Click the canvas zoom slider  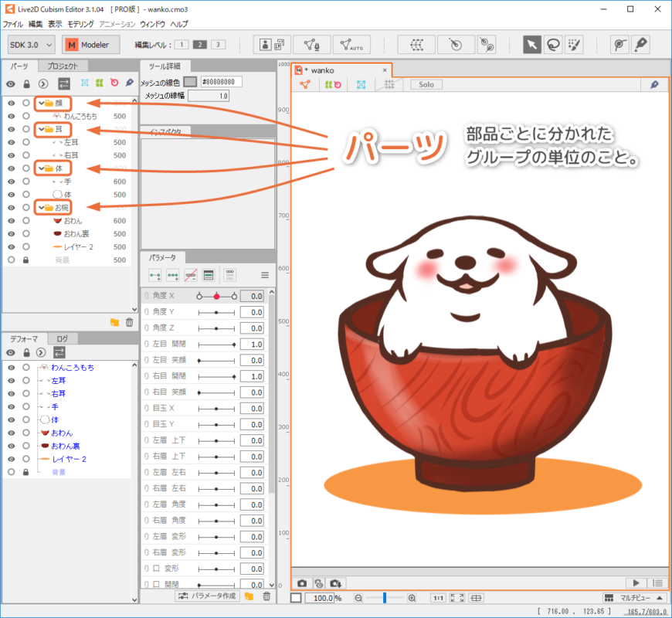tap(385, 598)
